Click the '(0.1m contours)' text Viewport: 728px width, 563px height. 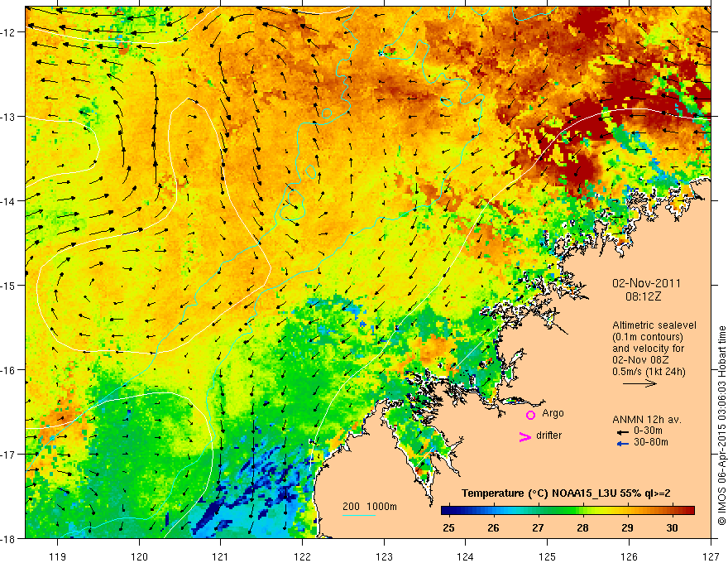coord(647,337)
